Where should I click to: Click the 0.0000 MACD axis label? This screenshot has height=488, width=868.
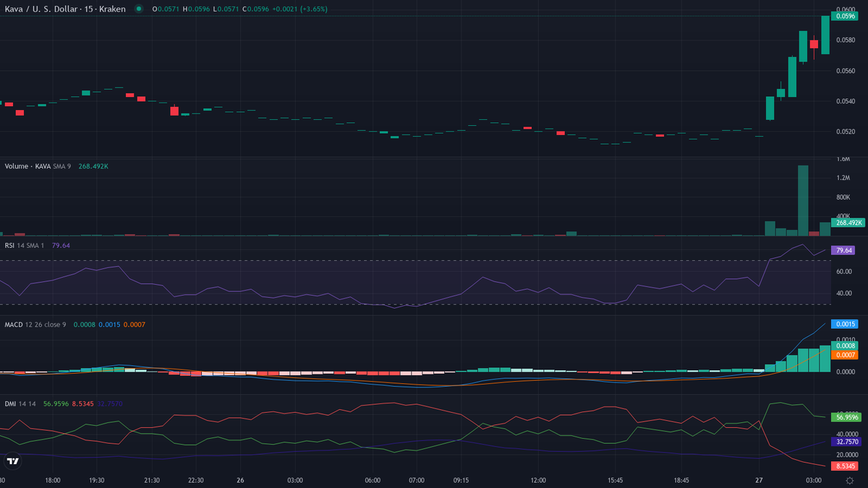pyautogui.click(x=846, y=372)
